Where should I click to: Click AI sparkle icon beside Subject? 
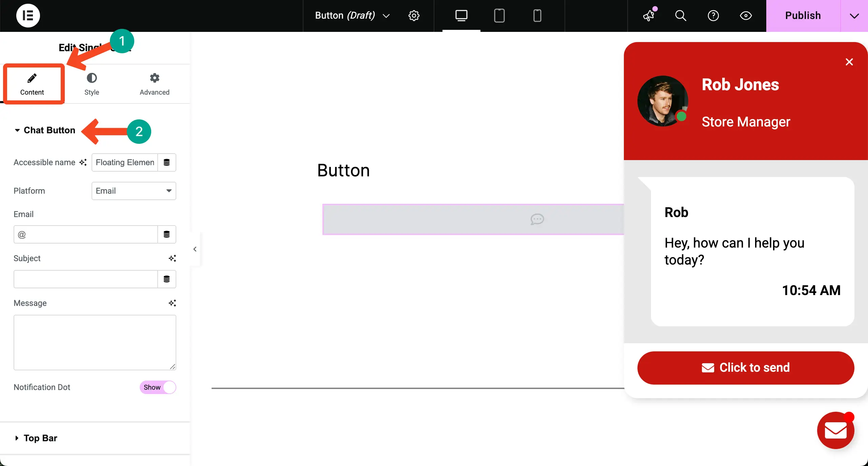(172, 258)
